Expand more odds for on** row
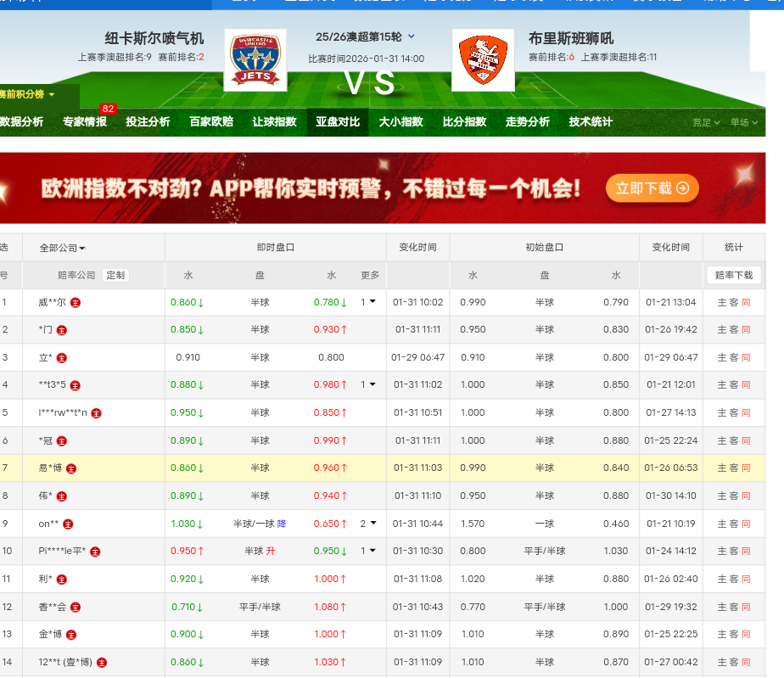 point(368,524)
